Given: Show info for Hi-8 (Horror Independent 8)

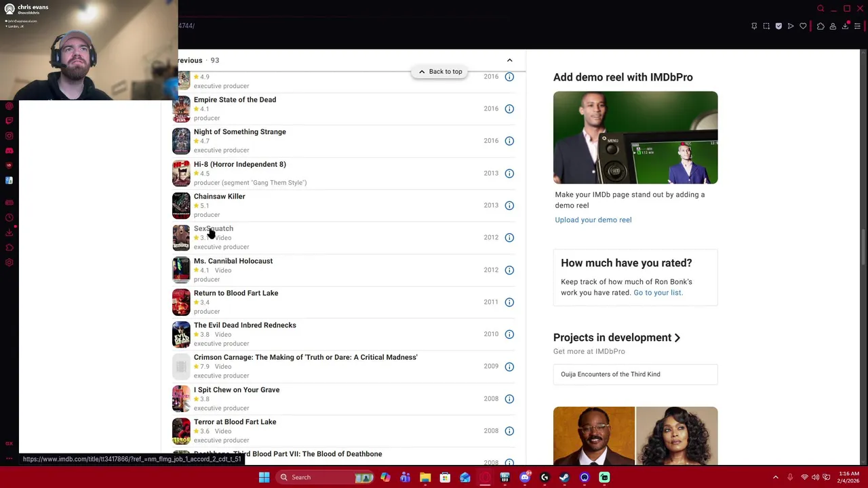Looking at the screenshot, I should click(509, 174).
